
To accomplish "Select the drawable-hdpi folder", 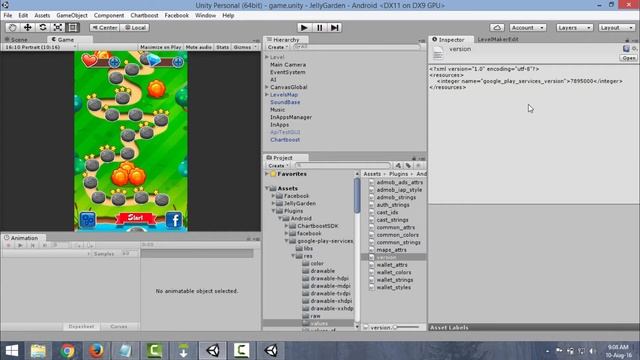I will tap(329, 278).
